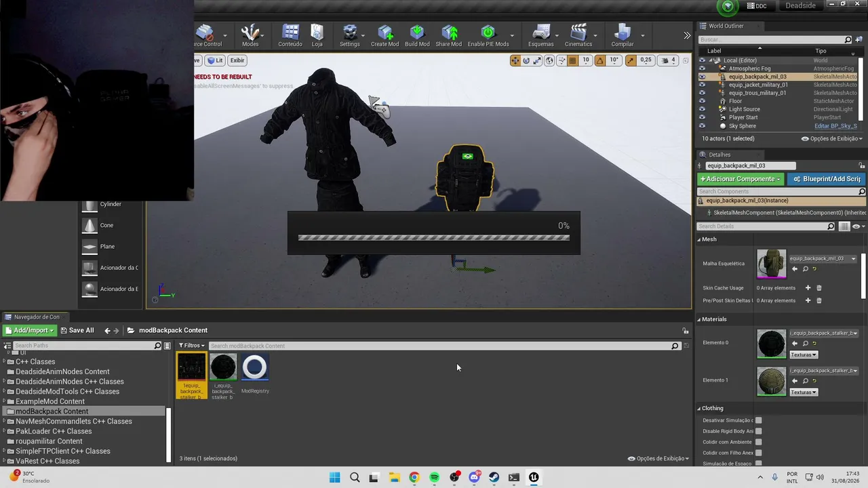Open content browser Opções de Exibição menu
Viewport: 868px width, 488px height.
[658, 458]
